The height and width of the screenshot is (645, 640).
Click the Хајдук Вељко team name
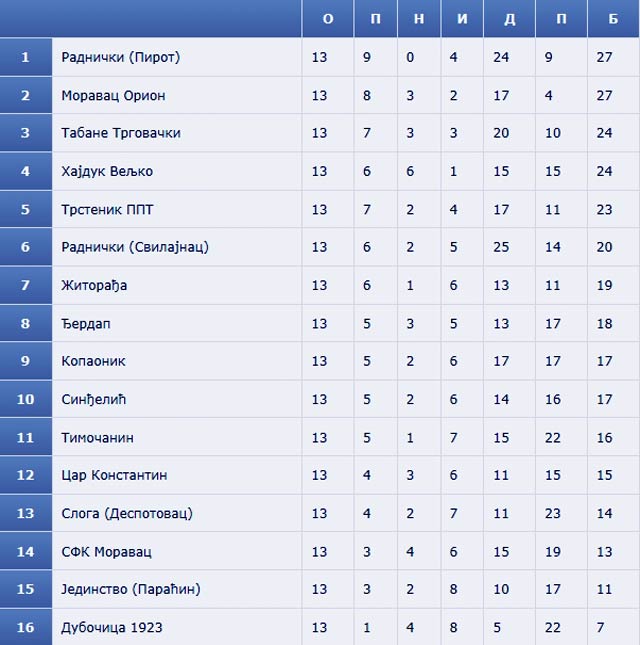107,171
